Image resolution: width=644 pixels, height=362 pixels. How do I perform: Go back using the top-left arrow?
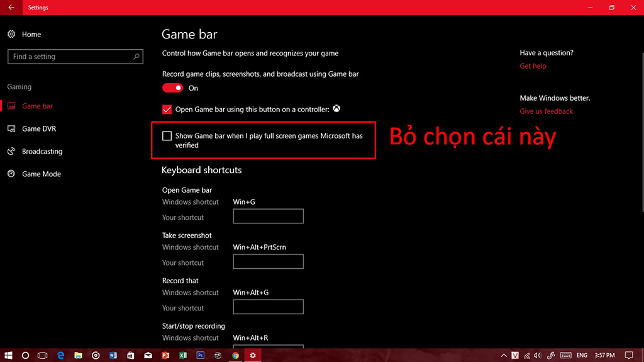pos(11,8)
